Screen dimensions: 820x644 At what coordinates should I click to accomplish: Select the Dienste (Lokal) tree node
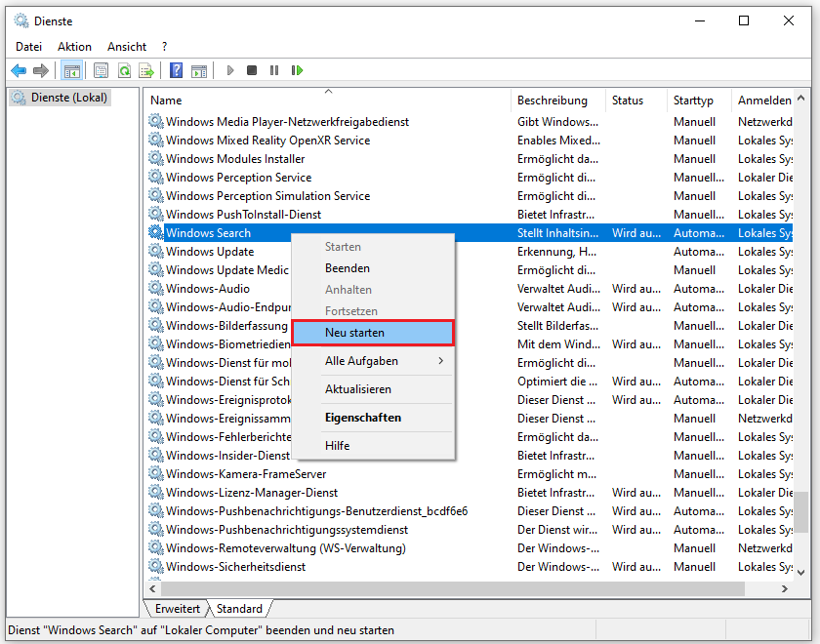pos(61,98)
